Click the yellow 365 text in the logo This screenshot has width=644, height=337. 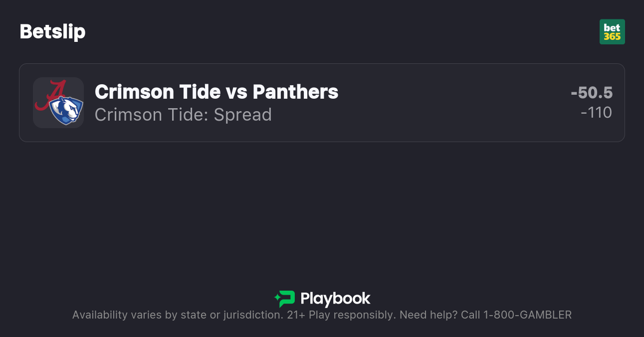click(612, 36)
